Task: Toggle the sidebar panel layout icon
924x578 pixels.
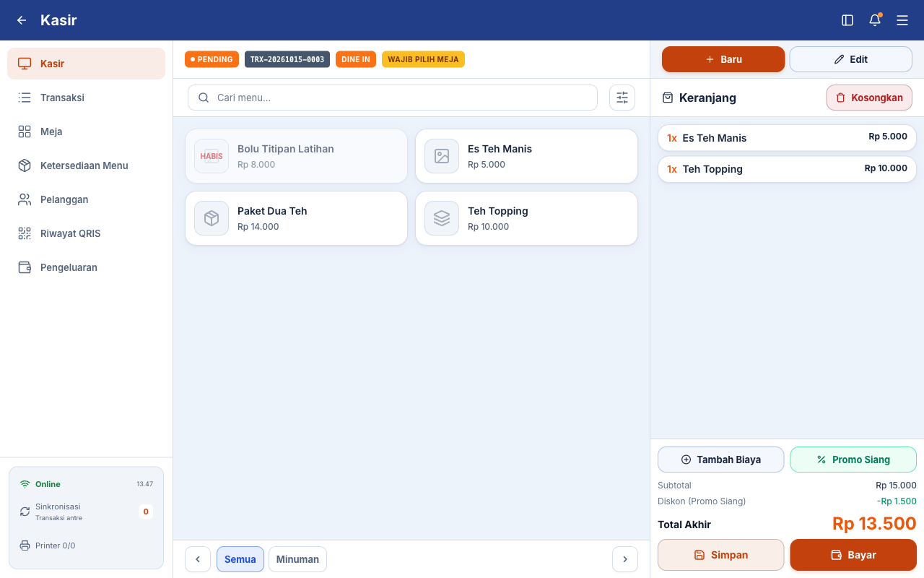Action: point(847,20)
